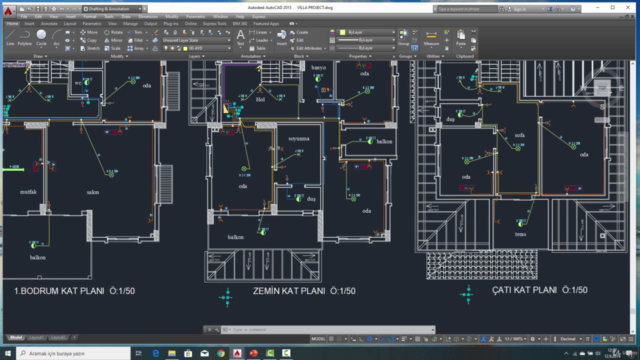Click the Mirror tool
640x360 pixels.
pyautogui.click(x=113, y=40)
